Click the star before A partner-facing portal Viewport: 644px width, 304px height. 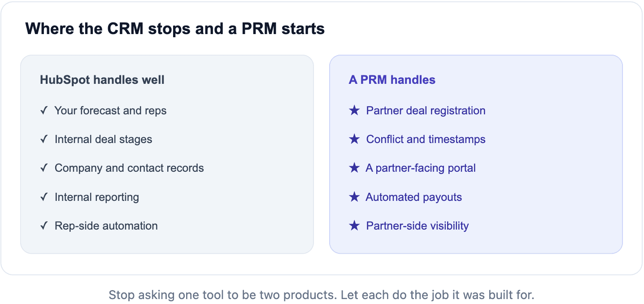(x=354, y=168)
